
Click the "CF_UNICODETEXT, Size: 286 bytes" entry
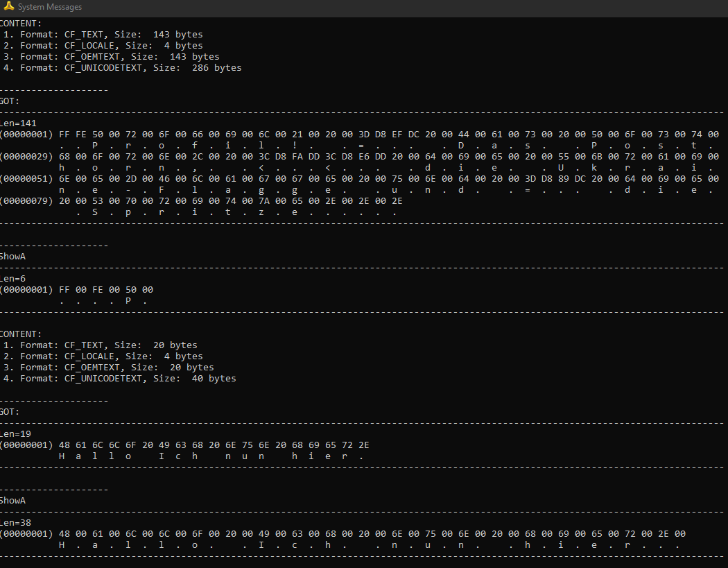click(130, 68)
